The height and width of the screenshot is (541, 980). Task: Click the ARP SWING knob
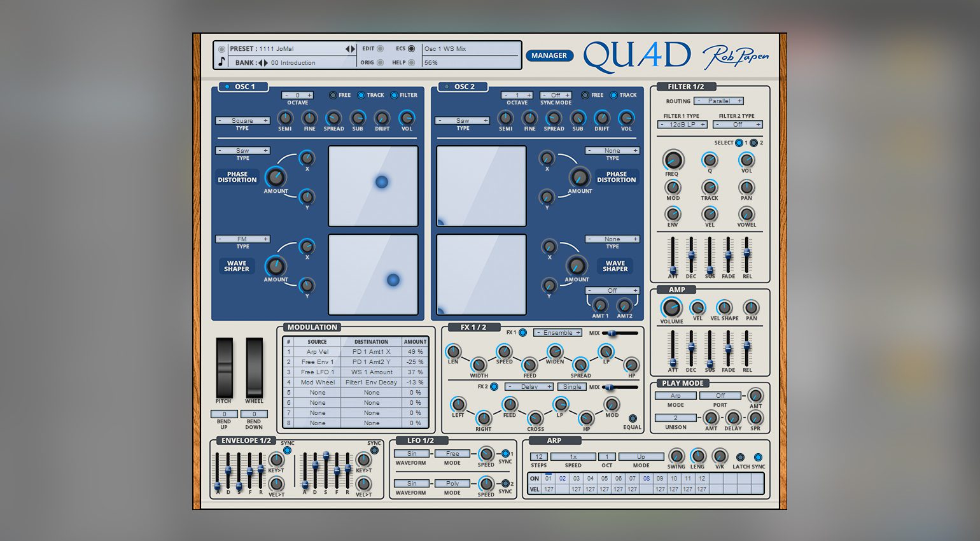tap(676, 456)
